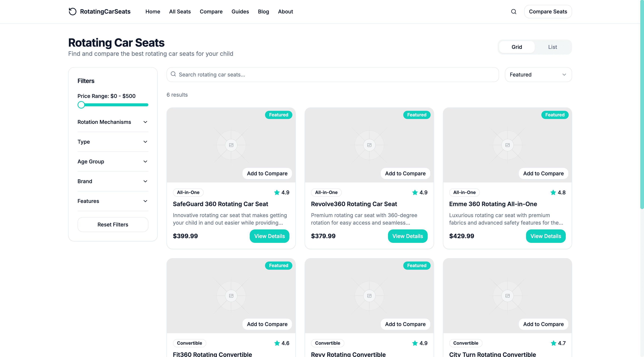The width and height of the screenshot is (644, 357).
Task: Click the Search rotating car seats field
Action: coord(332,75)
